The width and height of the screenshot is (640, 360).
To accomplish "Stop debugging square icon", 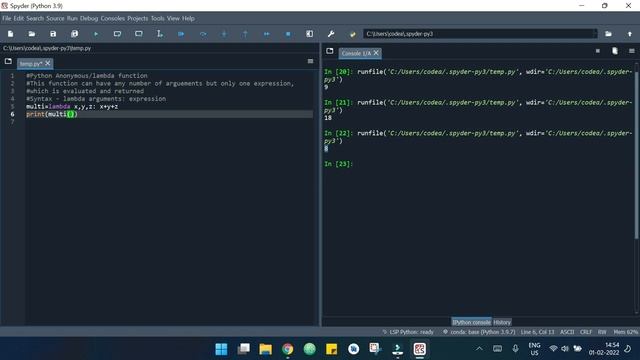I will point(288,34).
